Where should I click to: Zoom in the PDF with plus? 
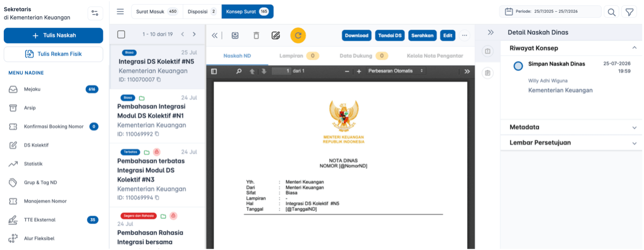point(359,71)
